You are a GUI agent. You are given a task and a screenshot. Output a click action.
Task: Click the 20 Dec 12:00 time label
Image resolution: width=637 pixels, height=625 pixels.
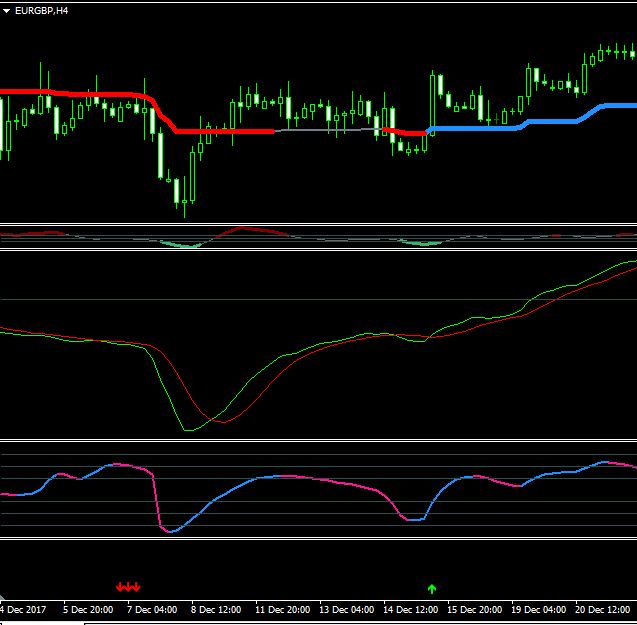(x=602, y=610)
